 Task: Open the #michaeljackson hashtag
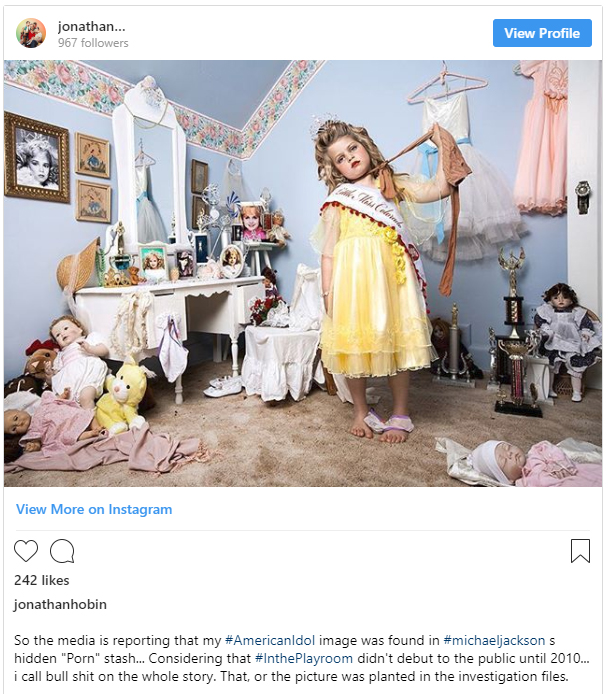[x=494, y=640]
